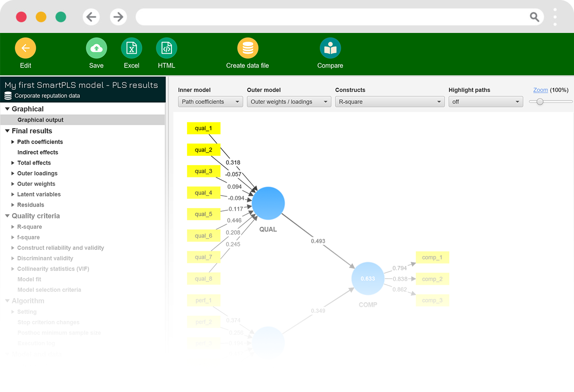
Task: Click the Edit back-arrow icon
Action: tap(25, 48)
